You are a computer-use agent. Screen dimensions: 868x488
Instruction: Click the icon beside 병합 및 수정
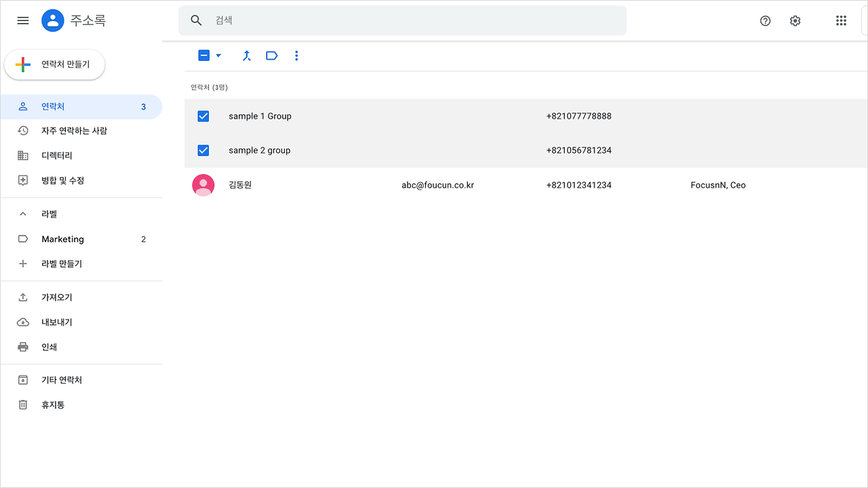pyautogui.click(x=23, y=180)
